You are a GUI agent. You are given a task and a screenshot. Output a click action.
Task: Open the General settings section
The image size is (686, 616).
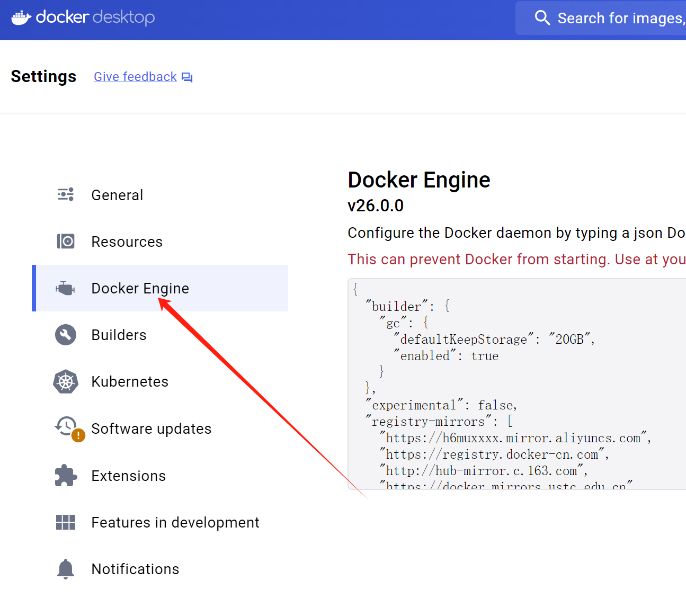[x=160, y=195]
